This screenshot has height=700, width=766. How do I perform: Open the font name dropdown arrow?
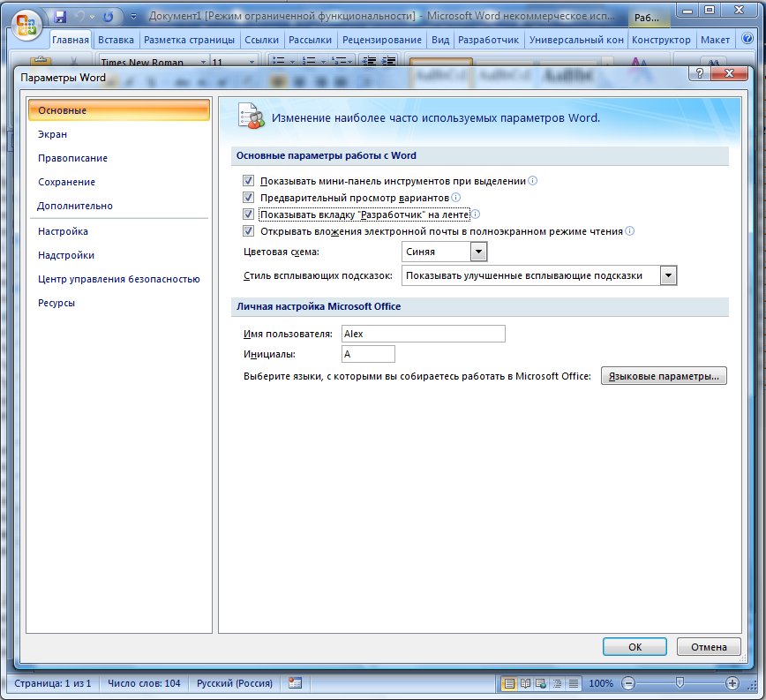203,62
